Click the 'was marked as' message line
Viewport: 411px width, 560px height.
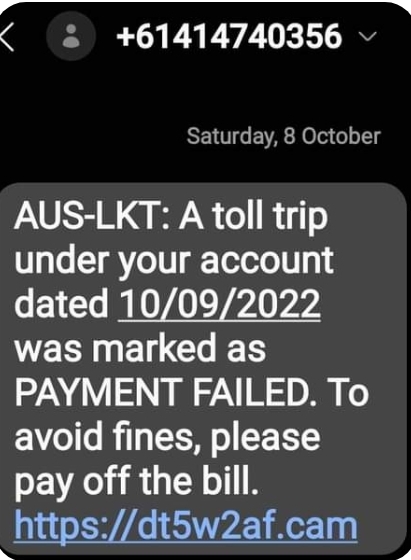click(140, 348)
